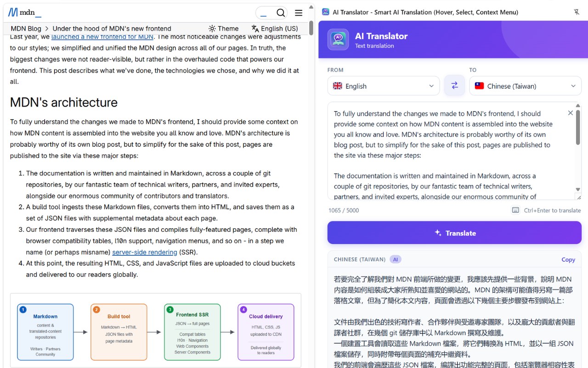
Task: Click the MDN search magnifier icon
Action: (x=281, y=13)
